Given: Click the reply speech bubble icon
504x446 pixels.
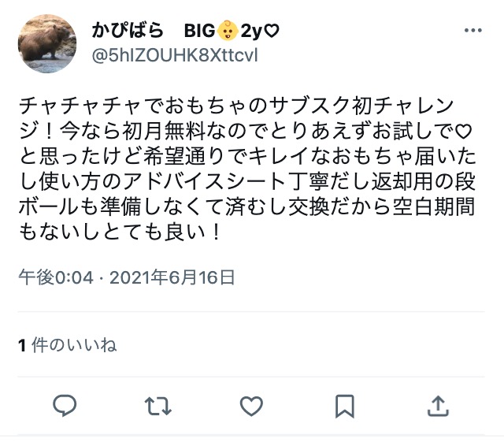Looking at the screenshot, I should click(x=65, y=406).
